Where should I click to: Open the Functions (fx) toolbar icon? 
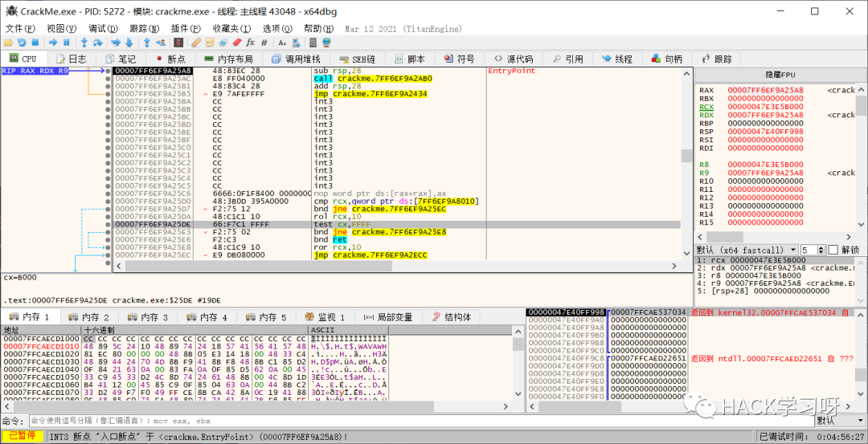pos(250,43)
